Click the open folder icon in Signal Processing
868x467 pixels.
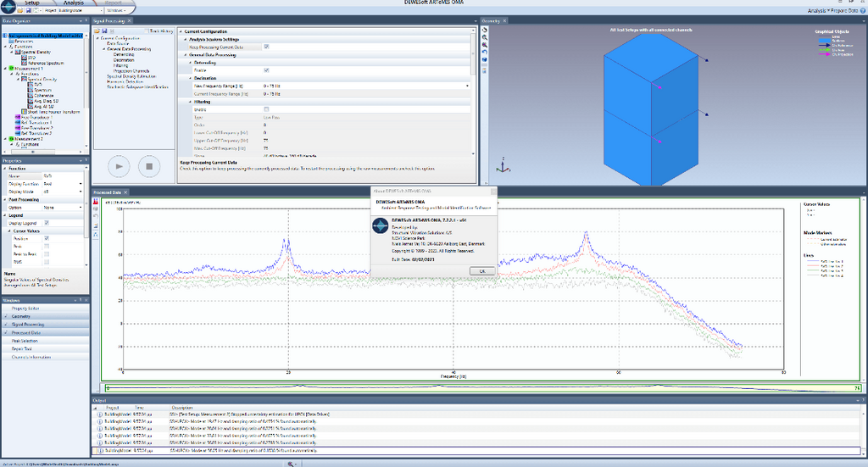tap(98, 31)
